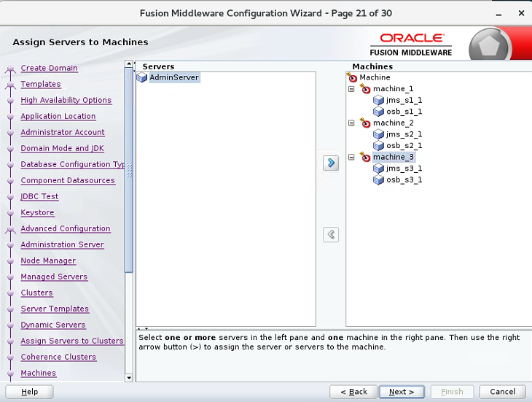Click the osb_s1_1 server cube icon
The height and width of the screenshot is (402, 532).
pyautogui.click(x=378, y=112)
